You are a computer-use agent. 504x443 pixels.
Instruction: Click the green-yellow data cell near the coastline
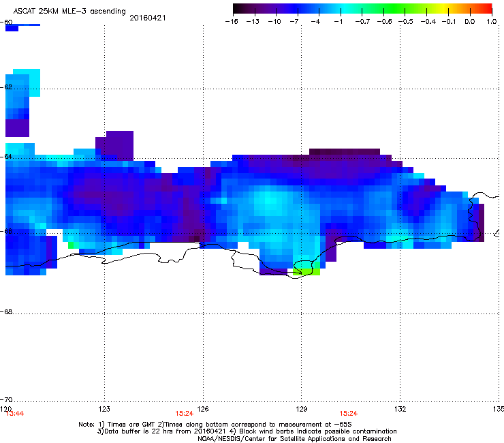[x=306, y=272]
